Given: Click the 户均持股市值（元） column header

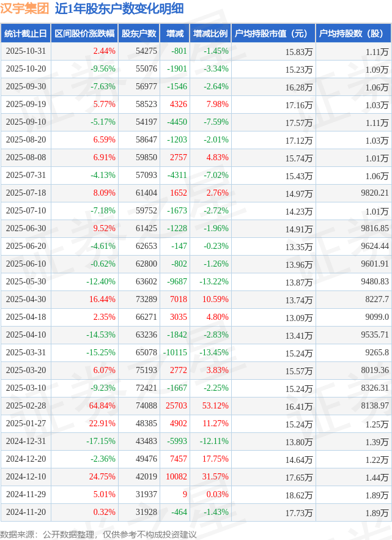Looking at the screenshot, I should coord(273,34).
